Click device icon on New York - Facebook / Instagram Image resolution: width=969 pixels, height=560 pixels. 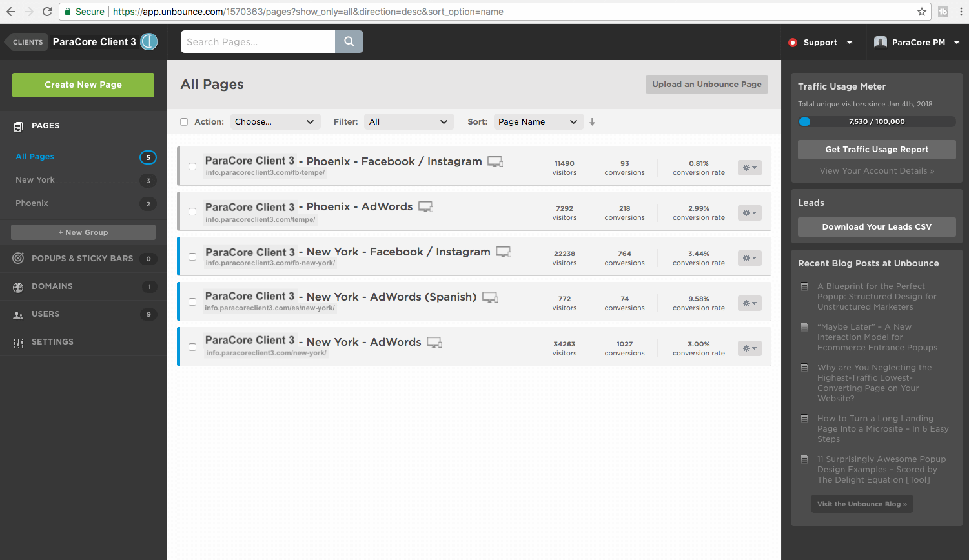point(504,252)
